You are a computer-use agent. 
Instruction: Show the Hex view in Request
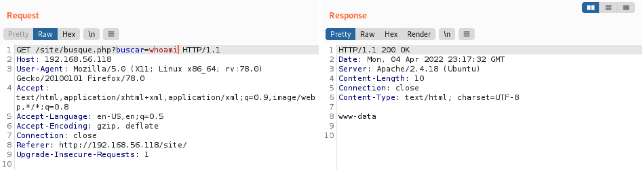coord(69,34)
